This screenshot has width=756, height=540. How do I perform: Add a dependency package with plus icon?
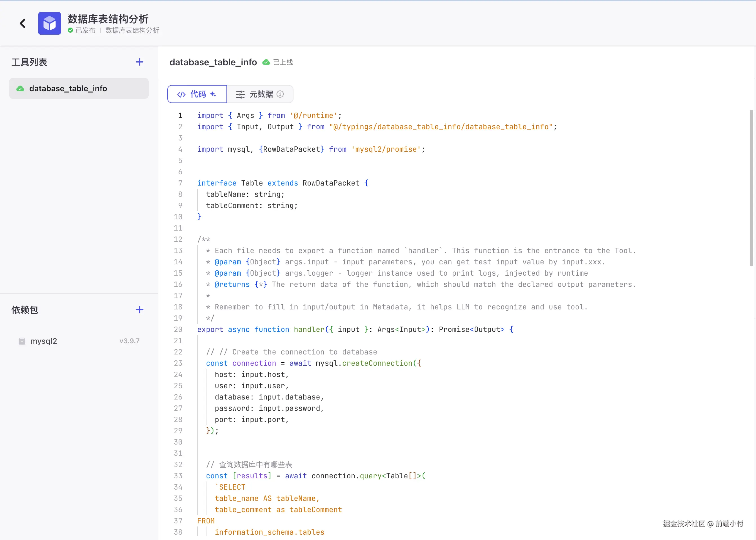coord(140,310)
